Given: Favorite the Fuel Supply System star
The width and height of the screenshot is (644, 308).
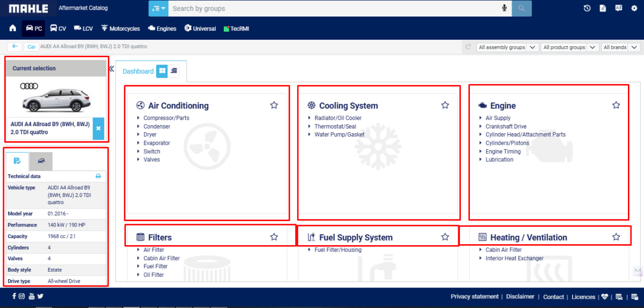Looking at the screenshot, I should (445, 237).
